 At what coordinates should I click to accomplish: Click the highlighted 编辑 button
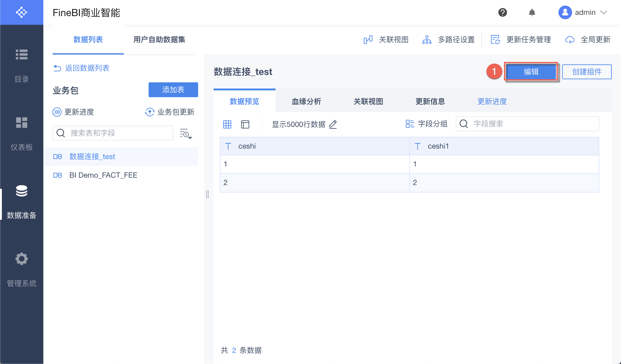pos(531,72)
